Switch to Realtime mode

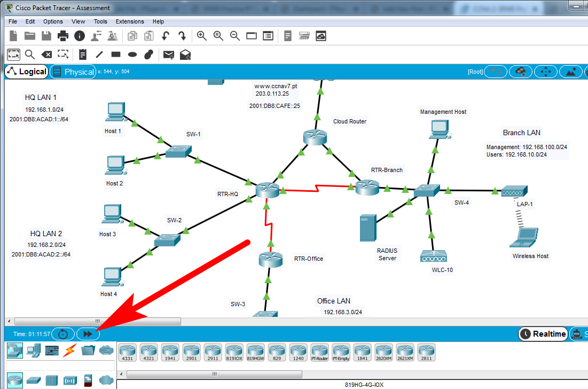543,334
